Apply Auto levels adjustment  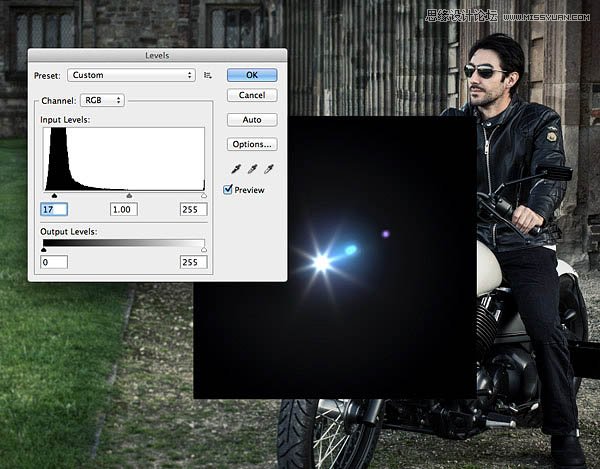[x=252, y=120]
